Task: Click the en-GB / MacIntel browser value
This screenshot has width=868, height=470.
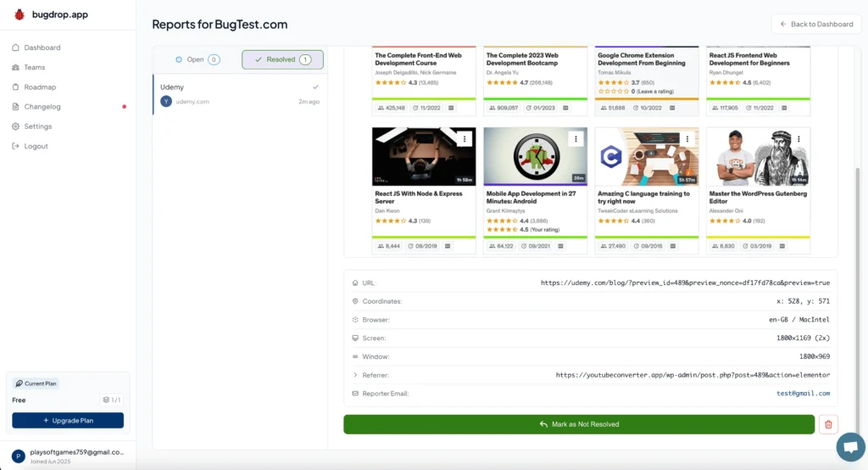Action: point(799,320)
